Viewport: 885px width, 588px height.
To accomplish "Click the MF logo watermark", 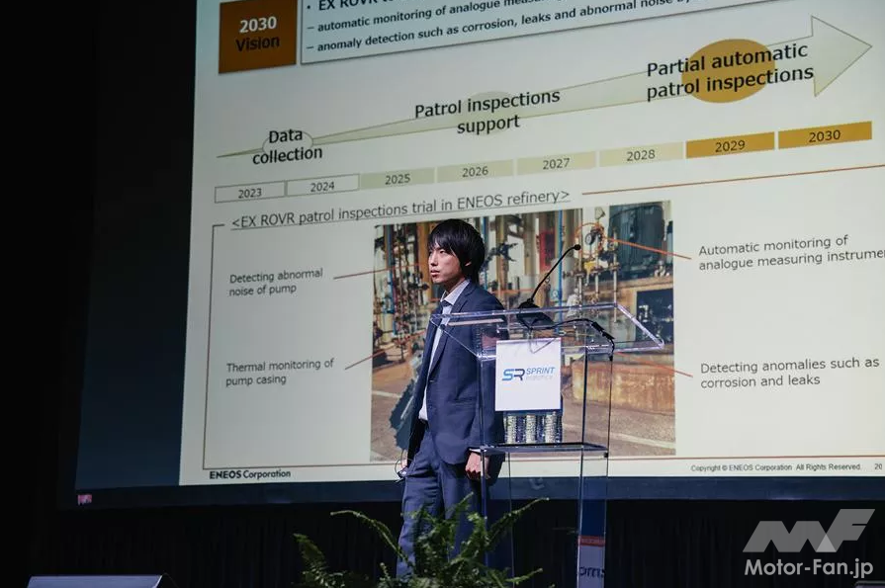I will coord(808,532).
